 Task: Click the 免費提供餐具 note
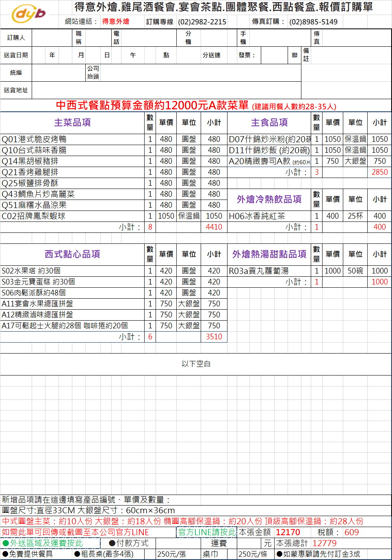(27, 554)
